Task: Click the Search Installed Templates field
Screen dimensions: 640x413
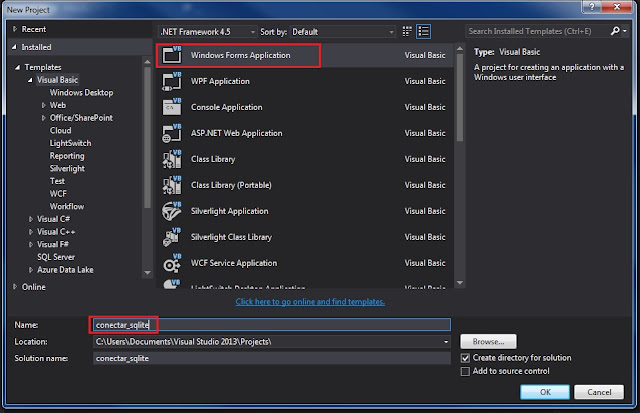Action: point(537,31)
